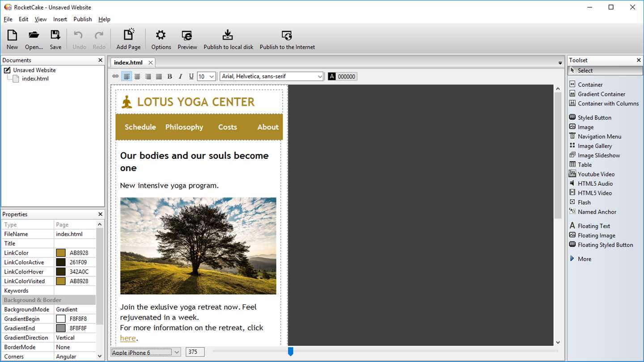Open the Apple iPhone 6 device dropdown

click(x=145, y=352)
